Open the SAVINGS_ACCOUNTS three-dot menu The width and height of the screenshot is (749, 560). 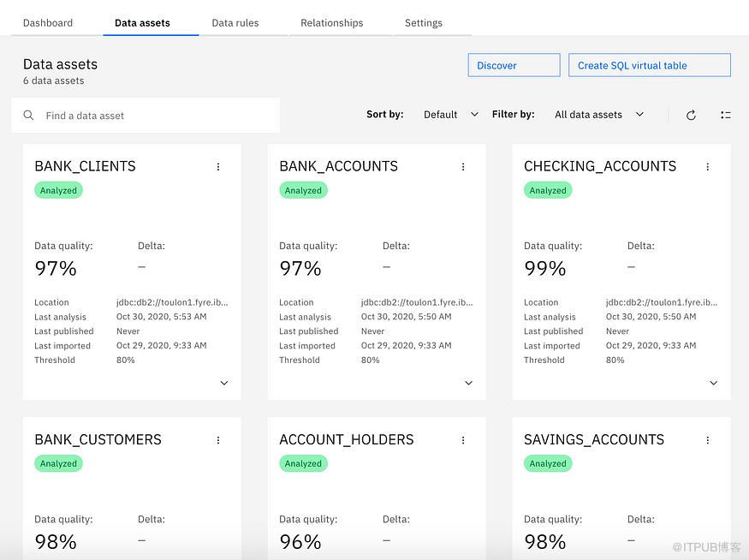(x=708, y=440)
